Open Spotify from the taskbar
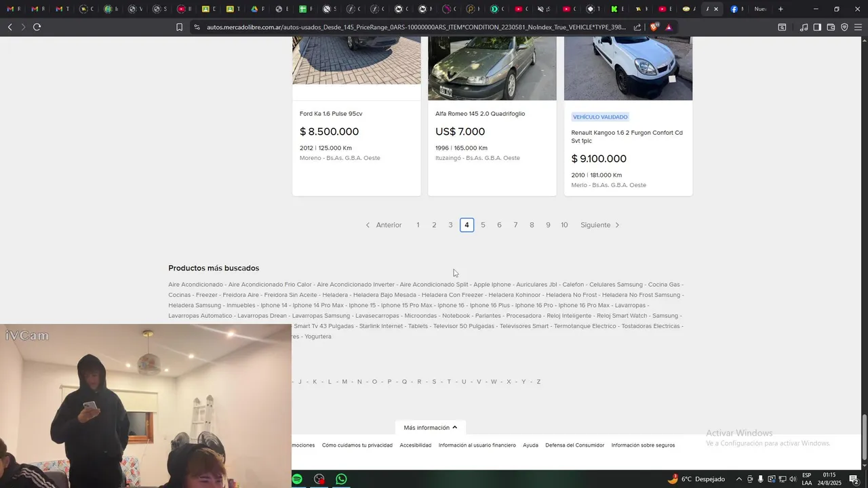 point(297,479)
